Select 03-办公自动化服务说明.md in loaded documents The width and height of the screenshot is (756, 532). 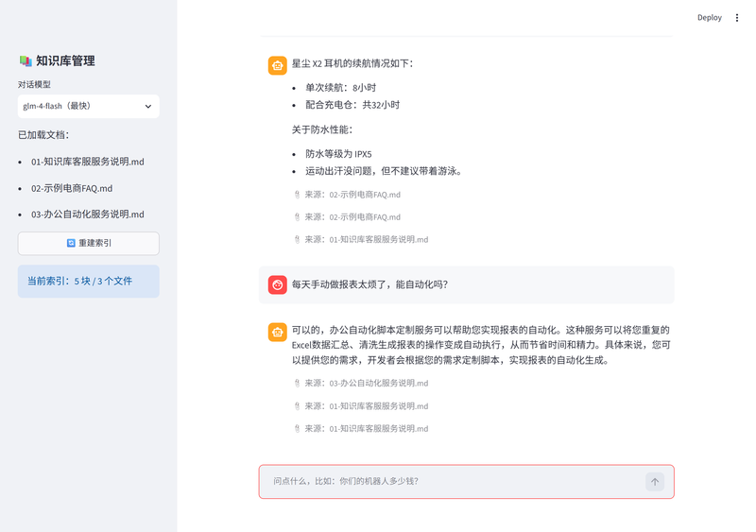[87, 215]
